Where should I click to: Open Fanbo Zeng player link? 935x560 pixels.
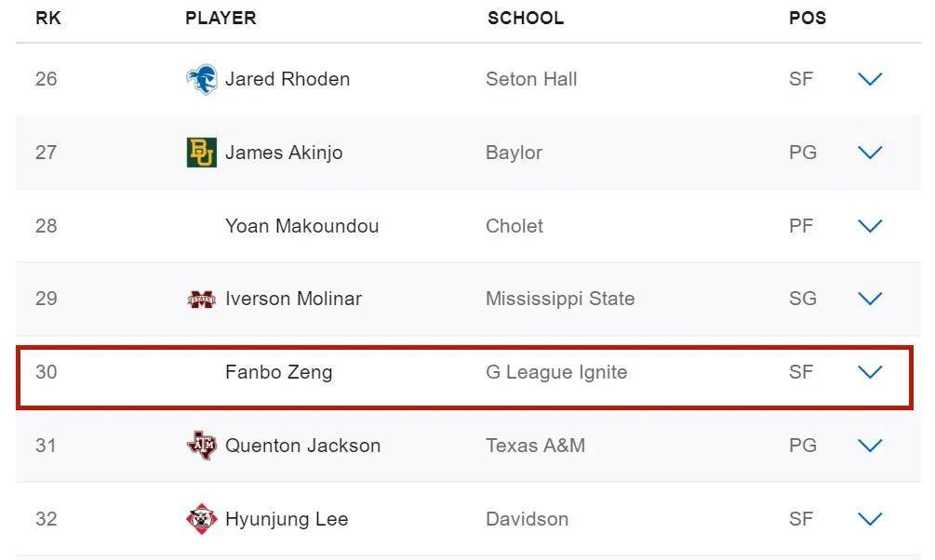pyautogui.click(x=278, y=372)
